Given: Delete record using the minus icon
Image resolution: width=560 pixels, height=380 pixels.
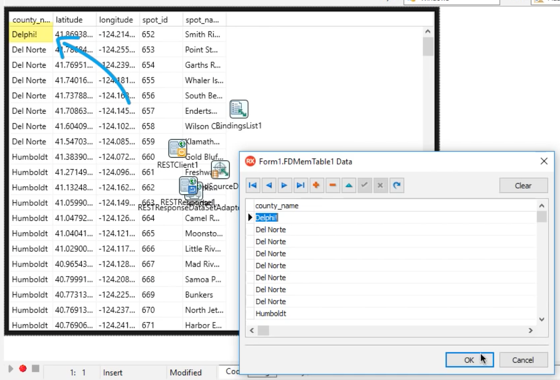Looking at the screenshot, I should [x=332, y=185].
